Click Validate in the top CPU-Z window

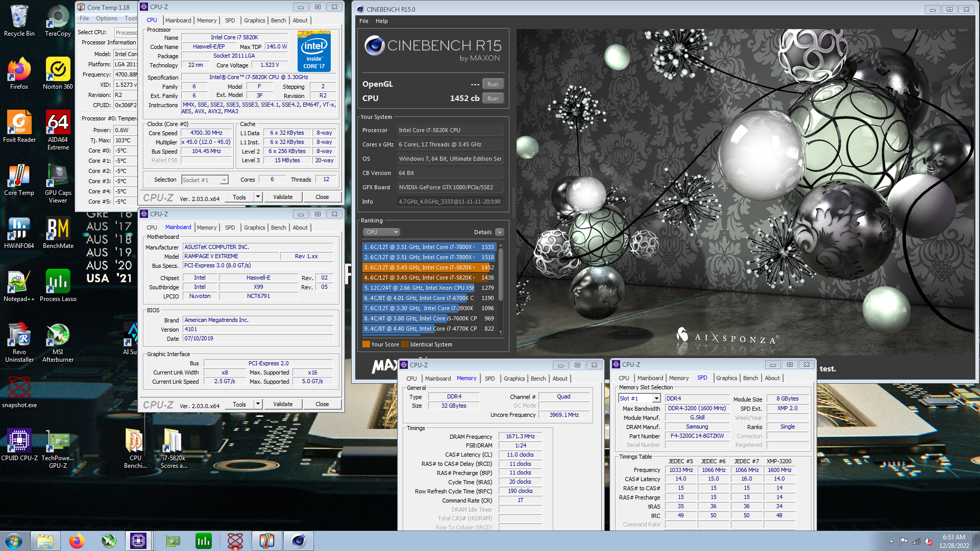pyautogui.click(x=283, y=197)
